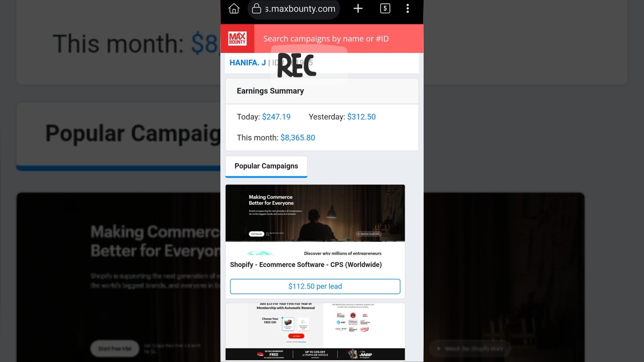Click Today's earnings $247.19

pyautogui.click(x=276, y=117)
